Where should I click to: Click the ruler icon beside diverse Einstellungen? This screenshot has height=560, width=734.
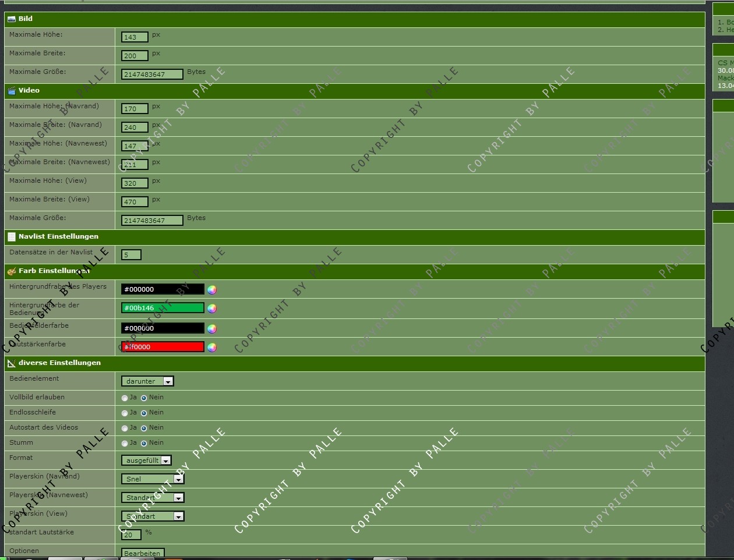(11, 363)
